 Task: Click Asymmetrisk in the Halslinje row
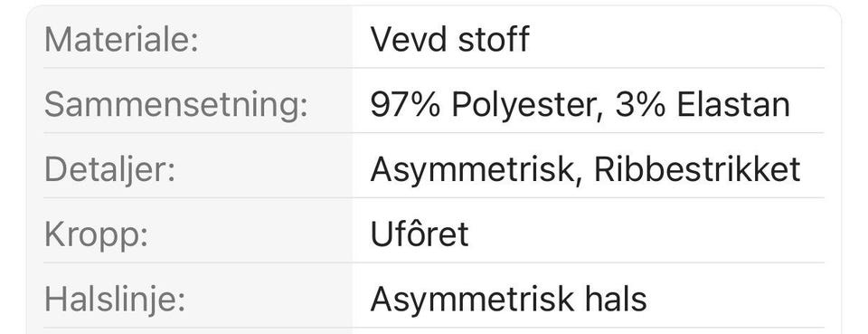(472, 300)
